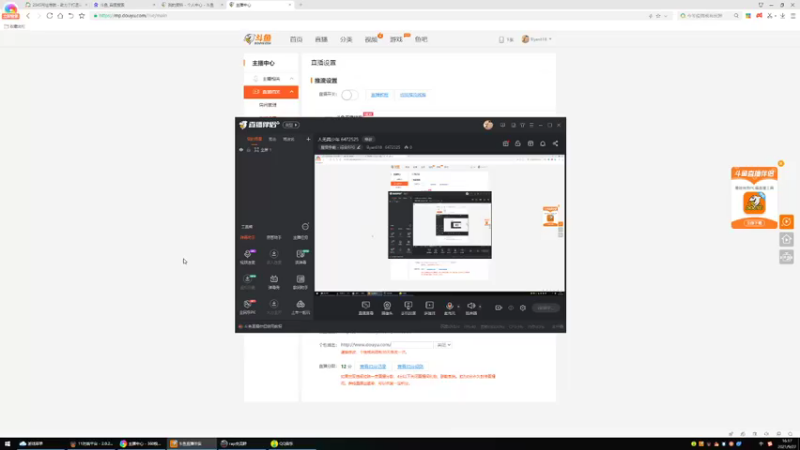The image size is (800, 450).
Task: Switch to the second toolbox category tab
Action: tap(274, 238)
